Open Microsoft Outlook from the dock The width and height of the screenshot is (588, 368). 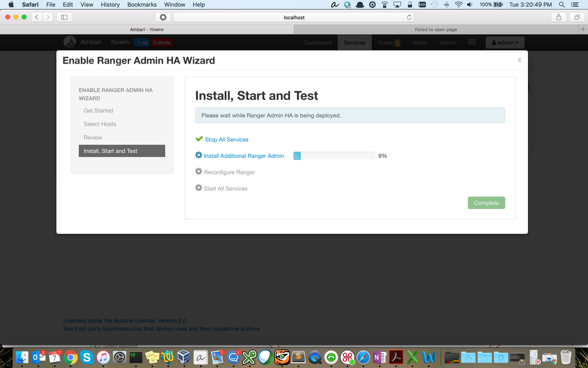[39, 357]
